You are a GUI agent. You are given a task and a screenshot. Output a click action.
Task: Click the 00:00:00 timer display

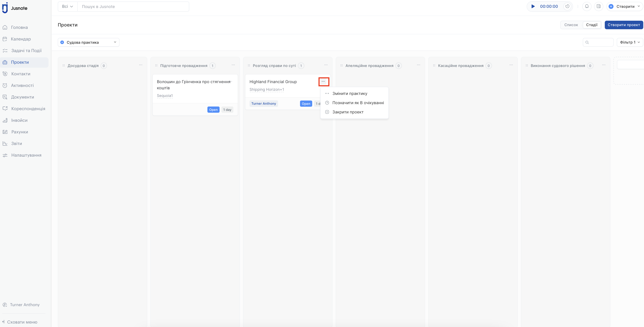(x=549, y=7)
